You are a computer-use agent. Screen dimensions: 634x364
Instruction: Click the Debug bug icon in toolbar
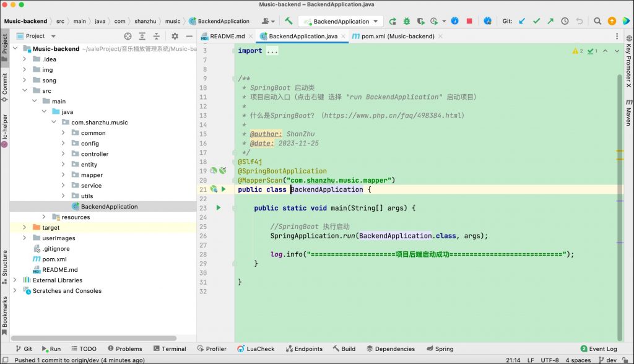point(407,21)
